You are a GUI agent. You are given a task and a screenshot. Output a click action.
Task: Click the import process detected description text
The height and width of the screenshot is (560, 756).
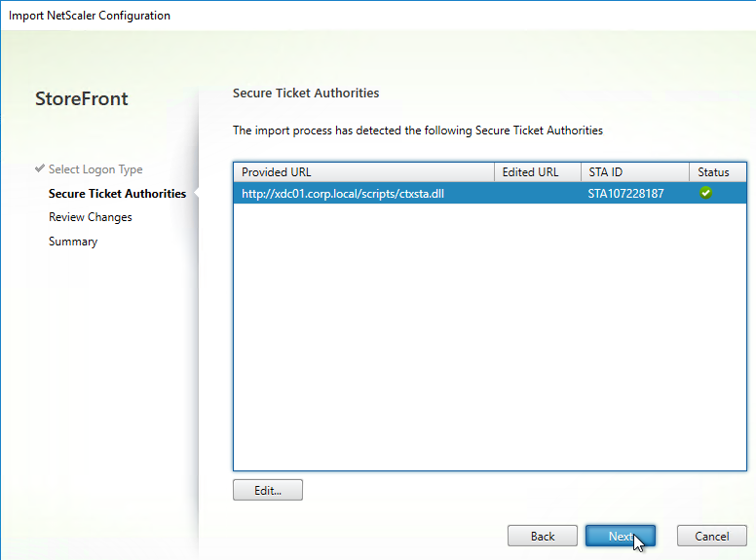pos(418,131)
